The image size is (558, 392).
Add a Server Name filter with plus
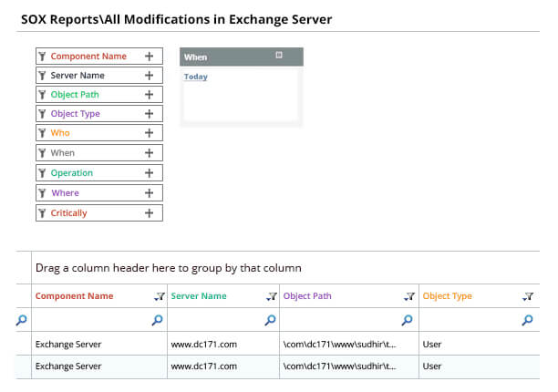point(150,76)
